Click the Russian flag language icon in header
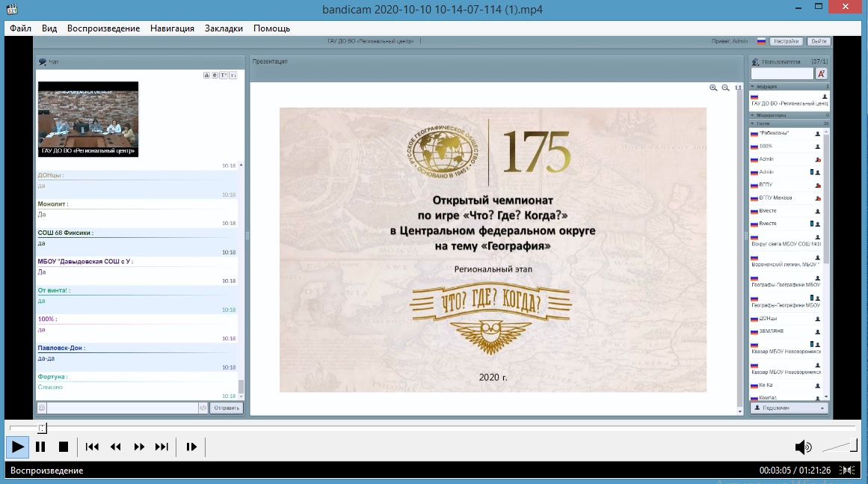Viewport: 868px width, 484px height. pyautogui.click(x=761, y=41)
